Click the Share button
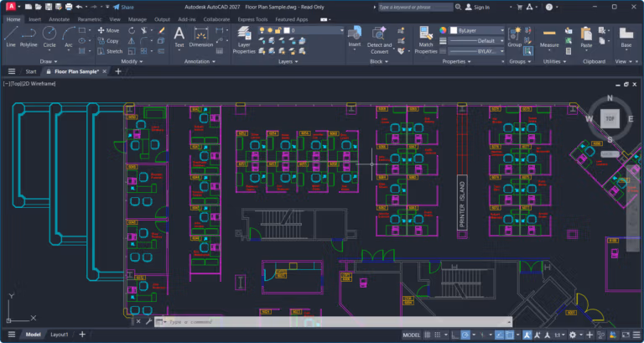The image size is (644, 343). [123, 7]
